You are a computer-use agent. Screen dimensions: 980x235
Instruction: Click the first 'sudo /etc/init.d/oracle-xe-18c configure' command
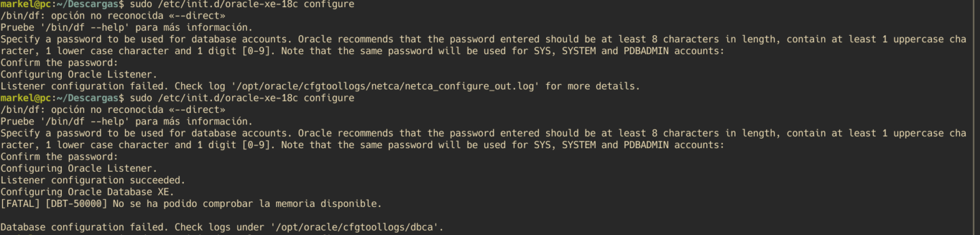tap(242, 4)
